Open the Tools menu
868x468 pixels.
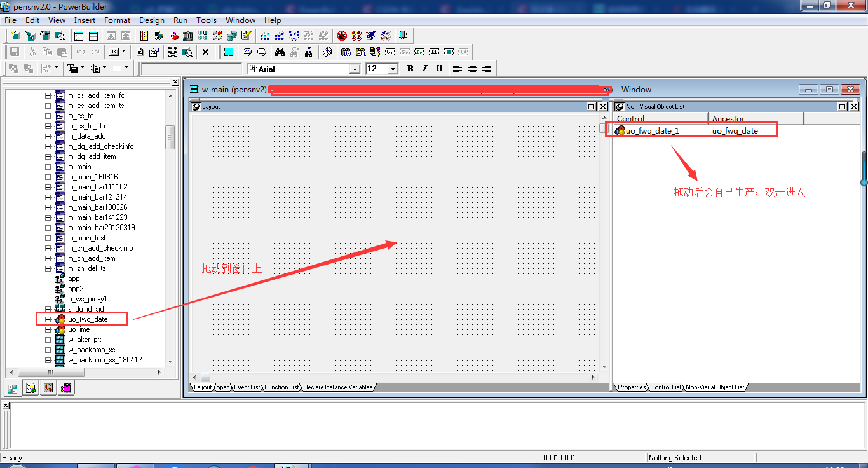point(206,20)
